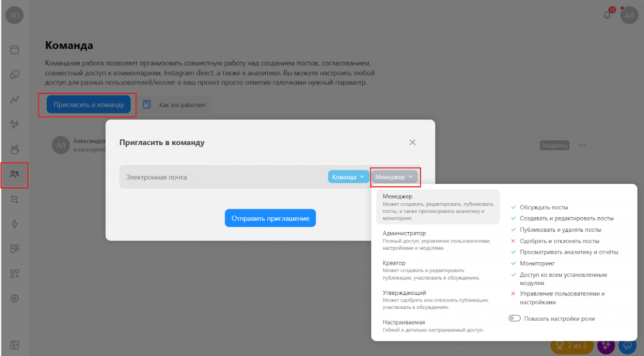Toggle Показать настройки роли switch
This screenshot has height=356, width=644.
[x=515, y=318]
